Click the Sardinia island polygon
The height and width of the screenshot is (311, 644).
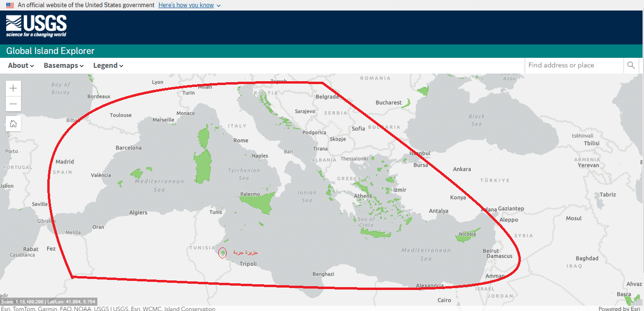tap(204, 167)
